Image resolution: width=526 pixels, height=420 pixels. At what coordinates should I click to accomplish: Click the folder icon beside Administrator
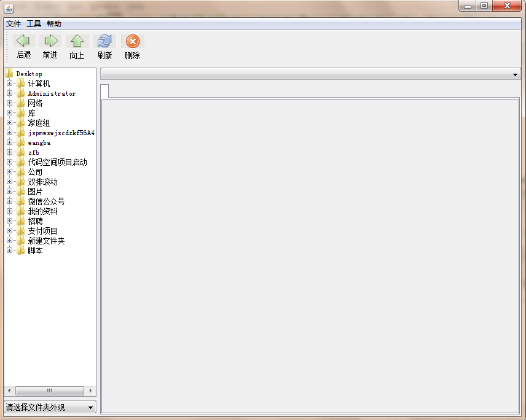pyautogui.click(x=21, y=93)
